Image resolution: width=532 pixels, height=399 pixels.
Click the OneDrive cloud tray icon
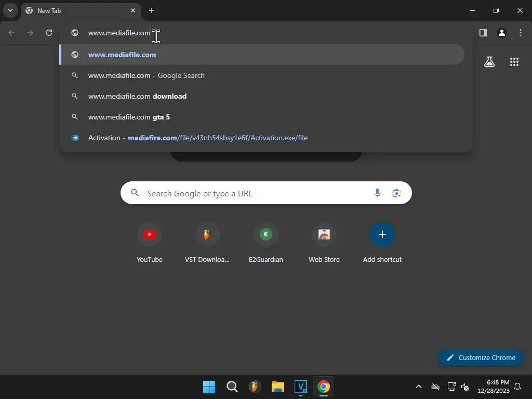(435, 387)
